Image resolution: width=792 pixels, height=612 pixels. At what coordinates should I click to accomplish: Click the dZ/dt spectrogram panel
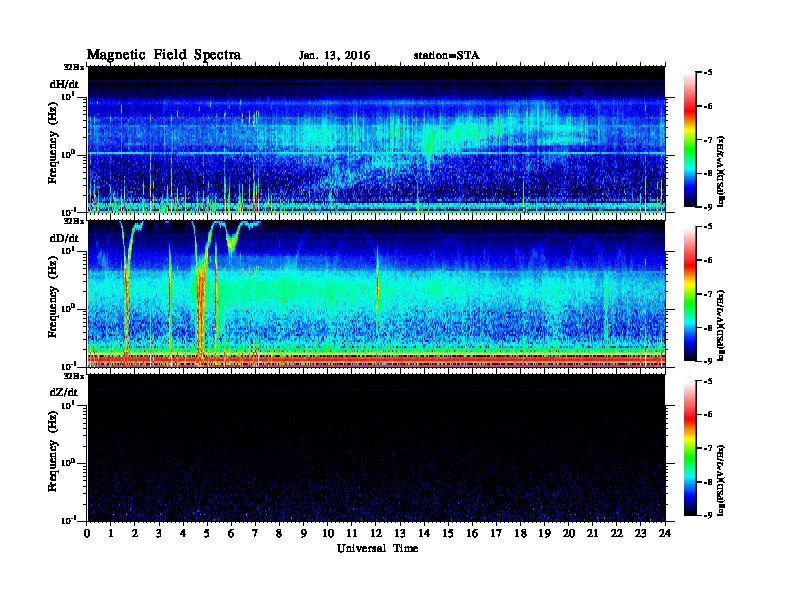(376, 448)
